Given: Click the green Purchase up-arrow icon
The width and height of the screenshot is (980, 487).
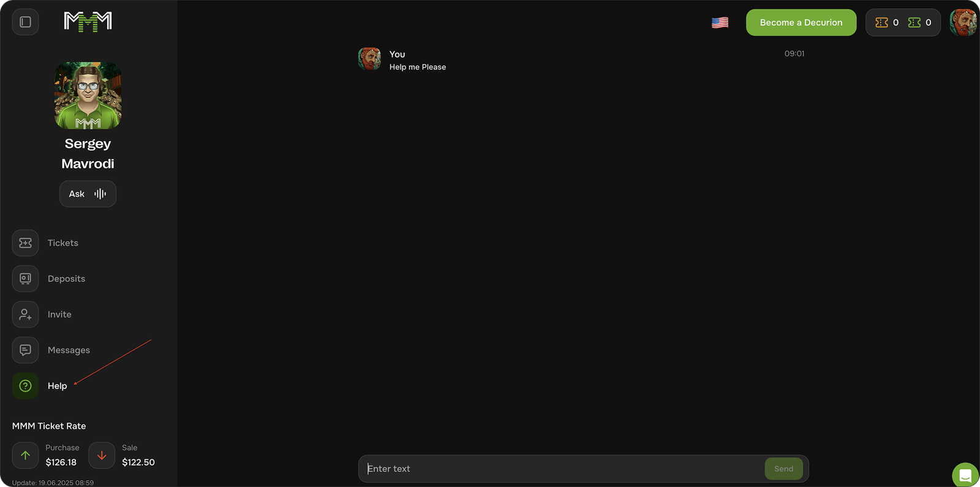Looking at the screenshot, I should point(25,455).
